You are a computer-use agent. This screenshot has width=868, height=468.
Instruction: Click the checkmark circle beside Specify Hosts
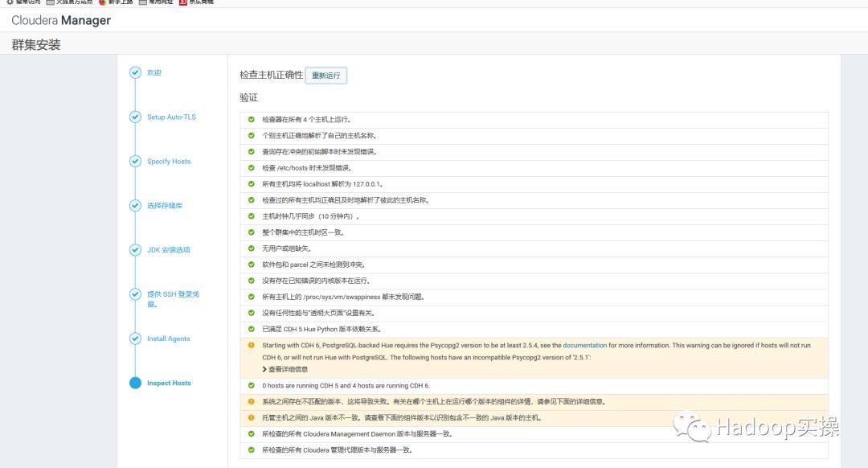coord(135,161)
